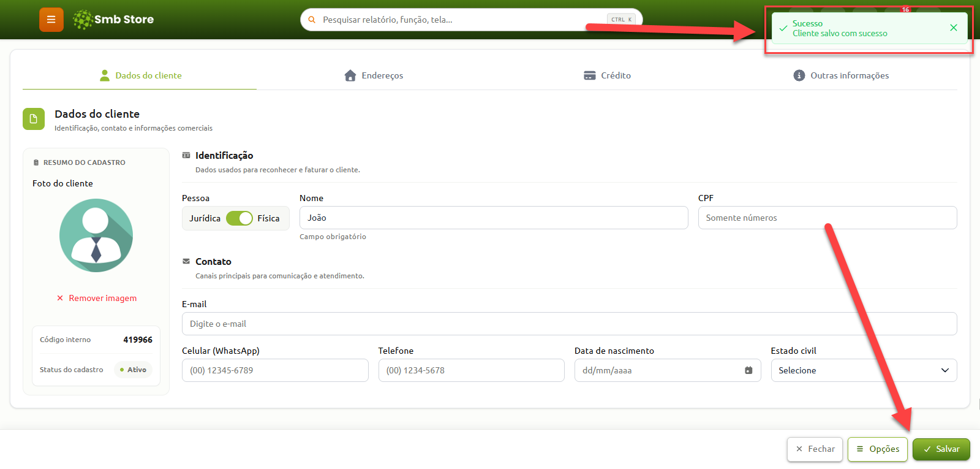
Task: Click the Celular (WhatsApp) field
Action: 275,370
